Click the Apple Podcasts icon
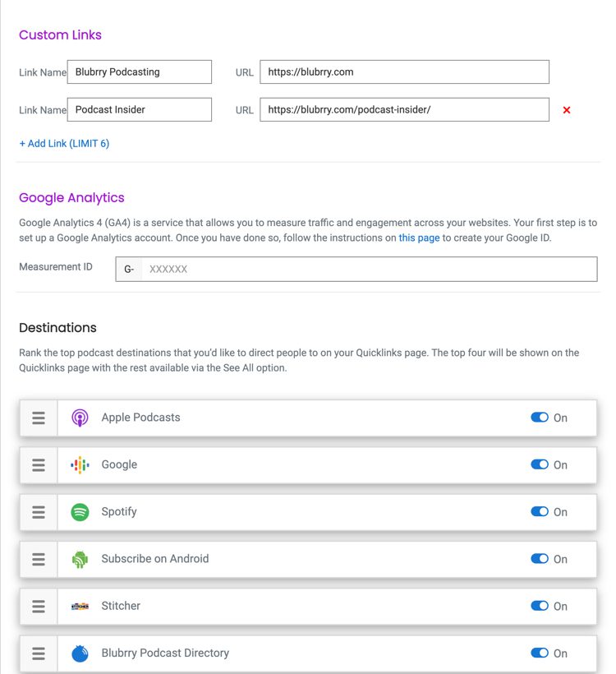This screenshot has height=674, width=616. (80, 418)
